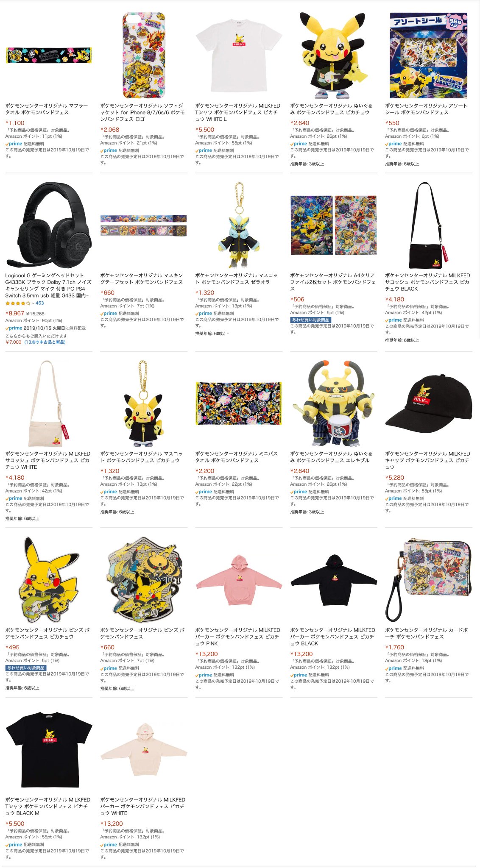Open the black MILKFED sacoche bag image

[428, 225]
